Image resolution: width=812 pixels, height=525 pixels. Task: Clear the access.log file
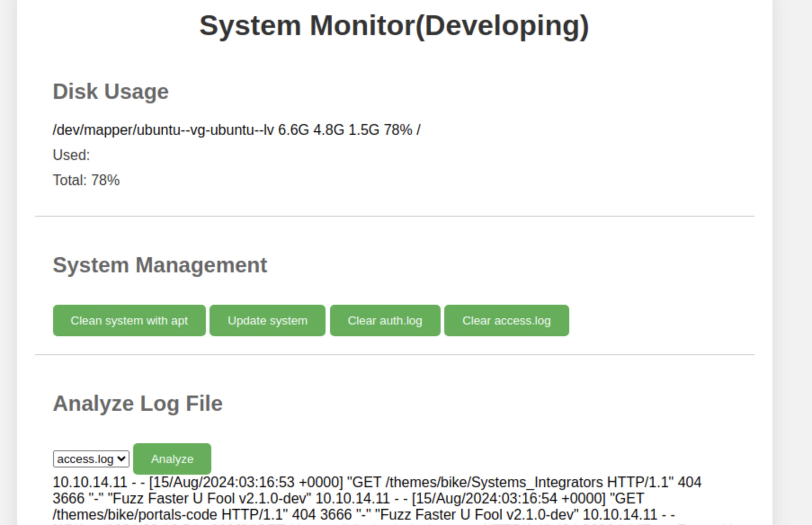tap(506, 320)
